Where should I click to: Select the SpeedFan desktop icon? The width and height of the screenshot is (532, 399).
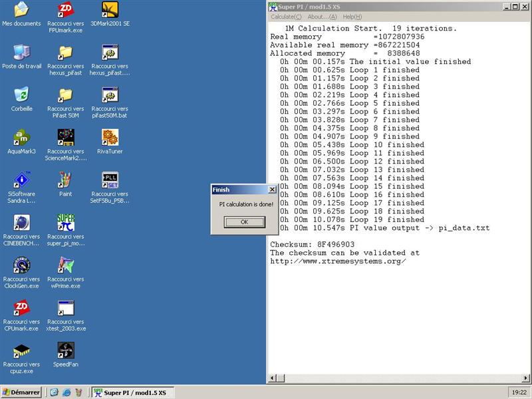[x=65, y=350]
